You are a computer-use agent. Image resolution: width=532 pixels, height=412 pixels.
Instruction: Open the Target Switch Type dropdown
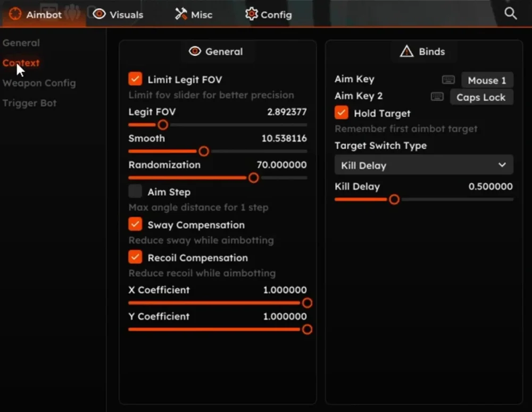point(423,165)
